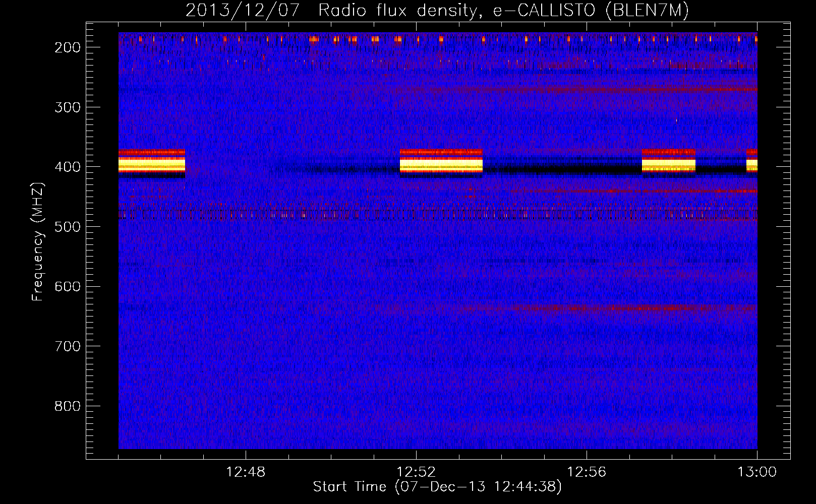Click the 300 frequency tick label

[x=67, y=107]
